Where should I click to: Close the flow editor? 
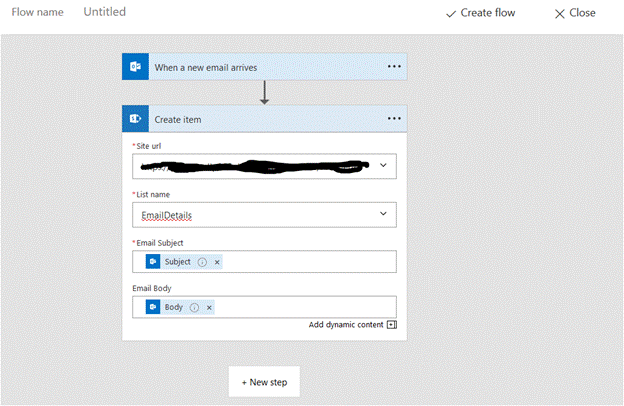point(575,13)
